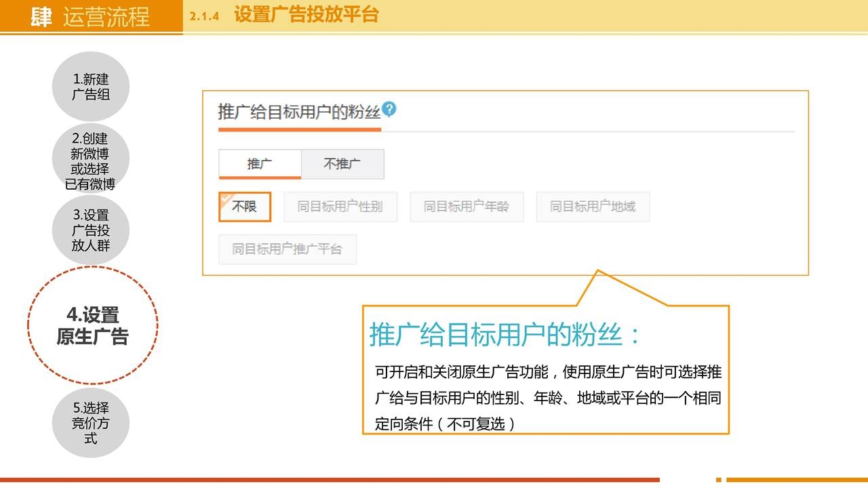The height and width of the screenshot is (488, 868).
Task: Click the 推广给目标用户的粉丝 panel heading
Action: (298, 112)
